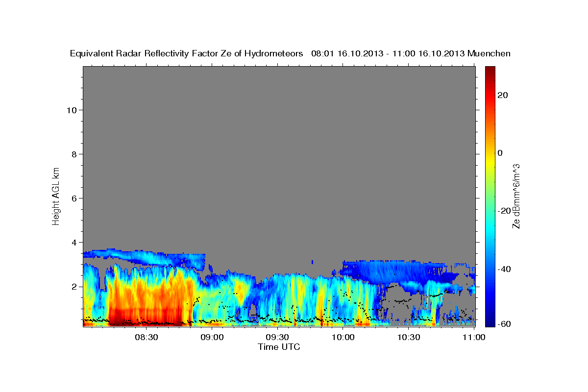This screenshot has width=588, height=392.
Task: Click the plot title 'Equivalent Radar Reflectivity Factor Ze of Hydrometeors'
Action: (187, 53)
